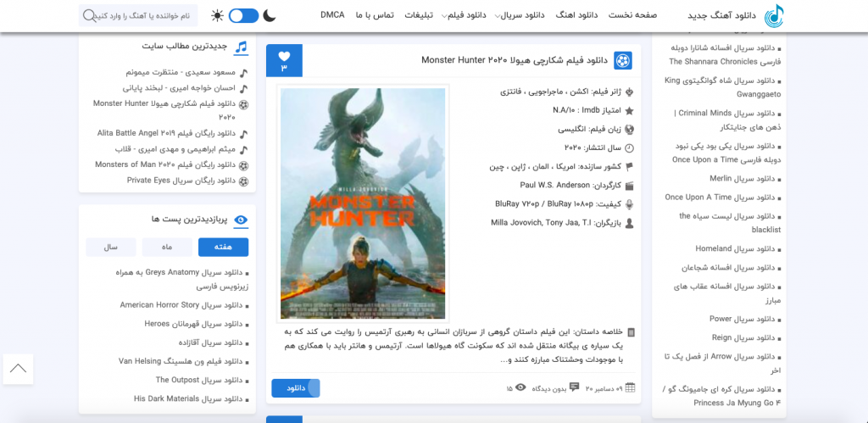
Task: Open the Homeland series link
Action: point(736,249)
